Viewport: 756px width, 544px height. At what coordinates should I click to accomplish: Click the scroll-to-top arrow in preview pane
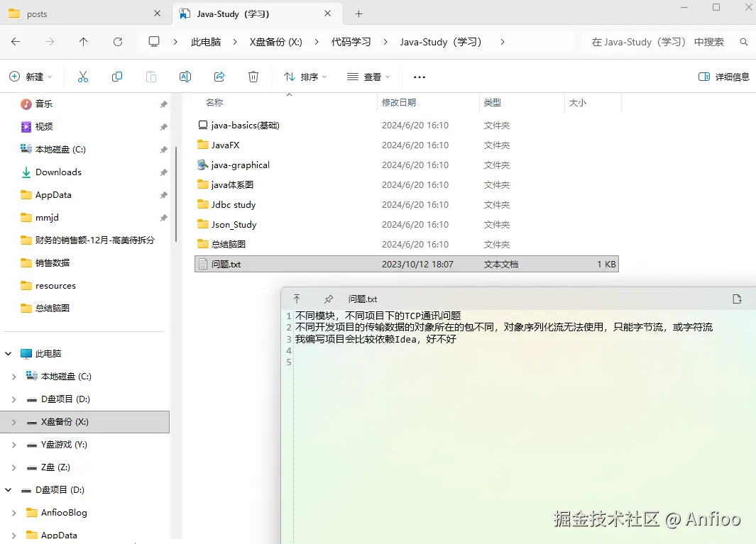click(297, 299)
